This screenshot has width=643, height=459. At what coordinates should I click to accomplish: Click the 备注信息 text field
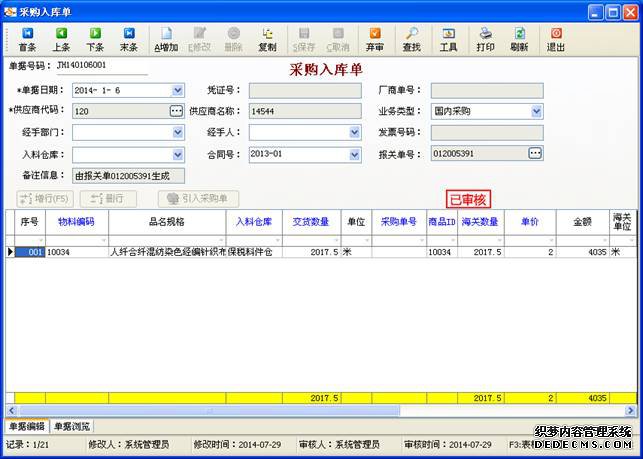pyautogui.click(x=128, y=175)
